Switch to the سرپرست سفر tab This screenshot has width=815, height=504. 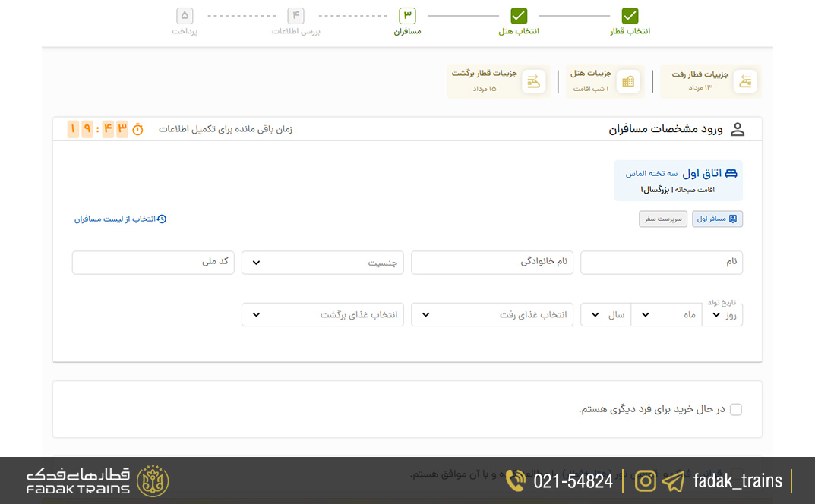point(662,218)
